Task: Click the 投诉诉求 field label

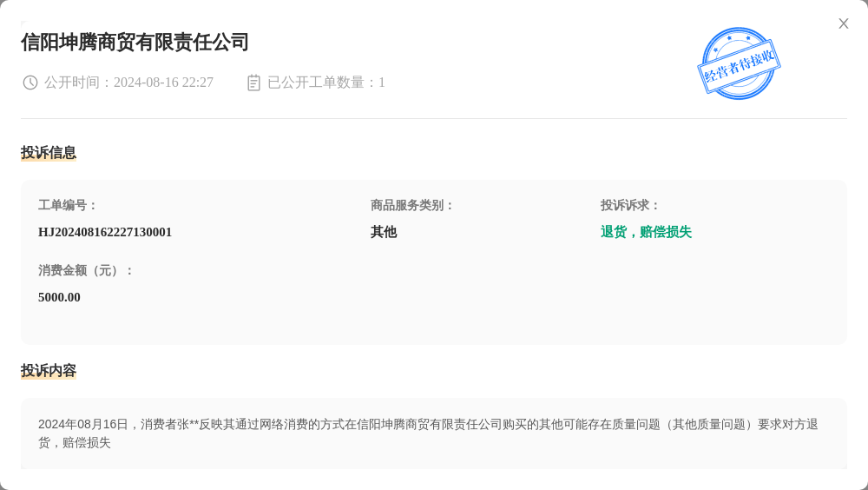Action: click(630, 205)
